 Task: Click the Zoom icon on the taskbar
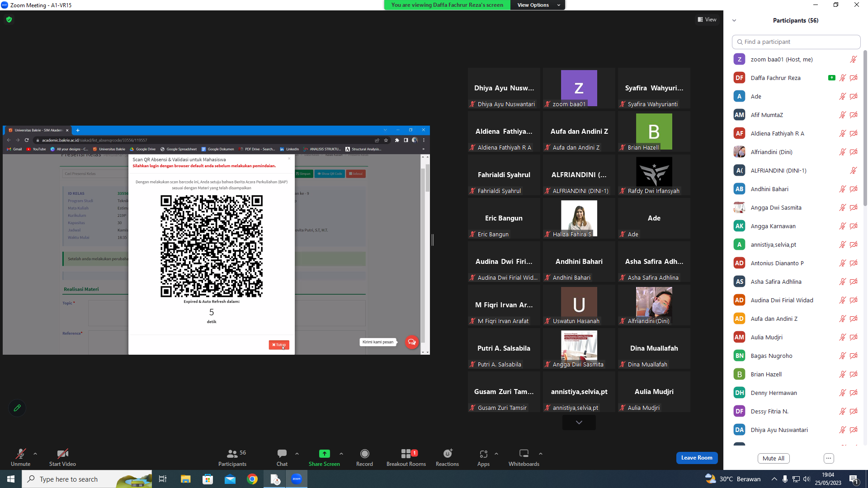coord(297,479)
